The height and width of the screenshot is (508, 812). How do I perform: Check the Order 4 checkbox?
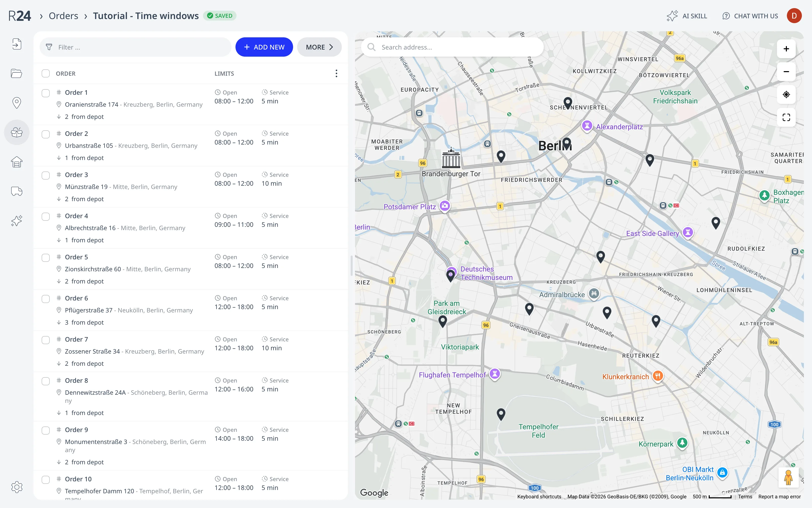(x=46, y=217)
